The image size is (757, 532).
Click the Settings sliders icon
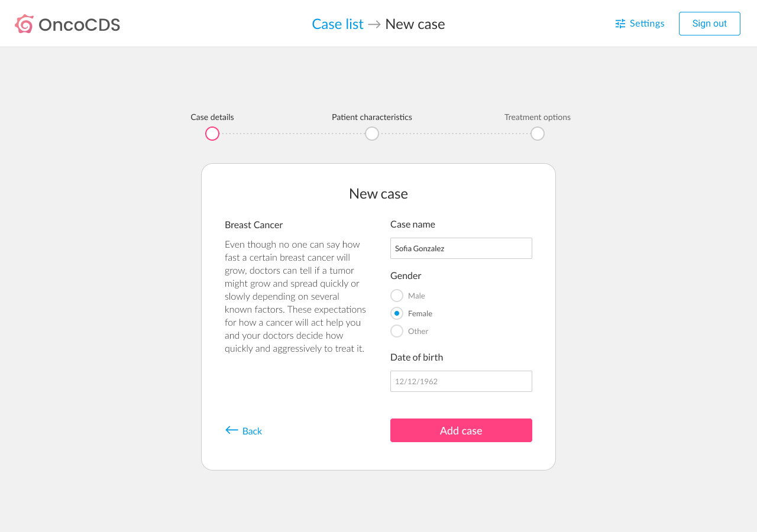pos(620,24)
